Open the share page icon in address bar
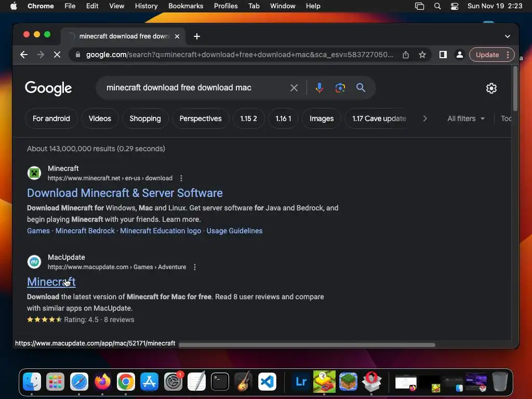This screenshot has width=532, height=399. [405, 55]
